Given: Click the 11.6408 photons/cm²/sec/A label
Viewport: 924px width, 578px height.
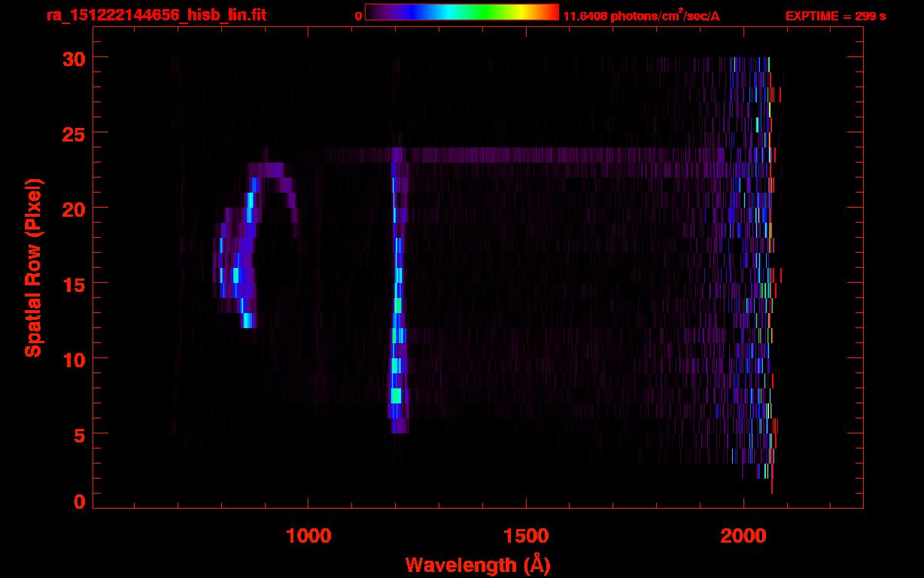Looking at the screenshot, I should point(641,15).
